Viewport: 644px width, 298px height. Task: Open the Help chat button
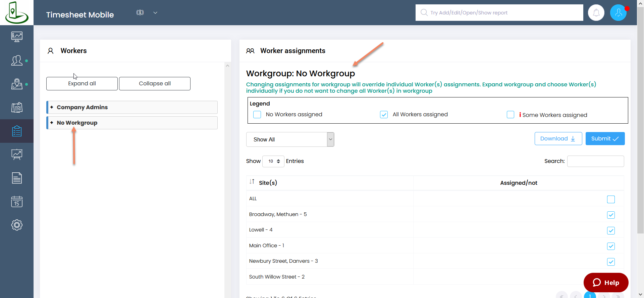point(606,283)
